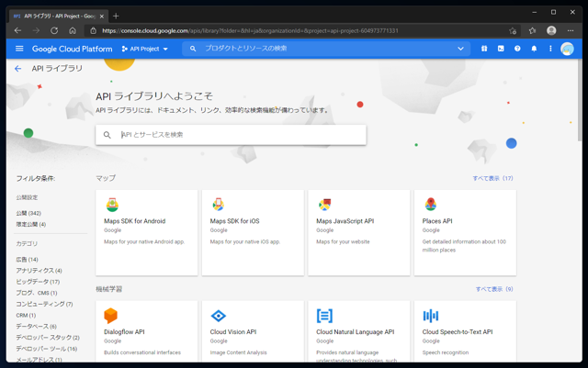
Task: Go to the browser home page icon
Action: (73, 30)
